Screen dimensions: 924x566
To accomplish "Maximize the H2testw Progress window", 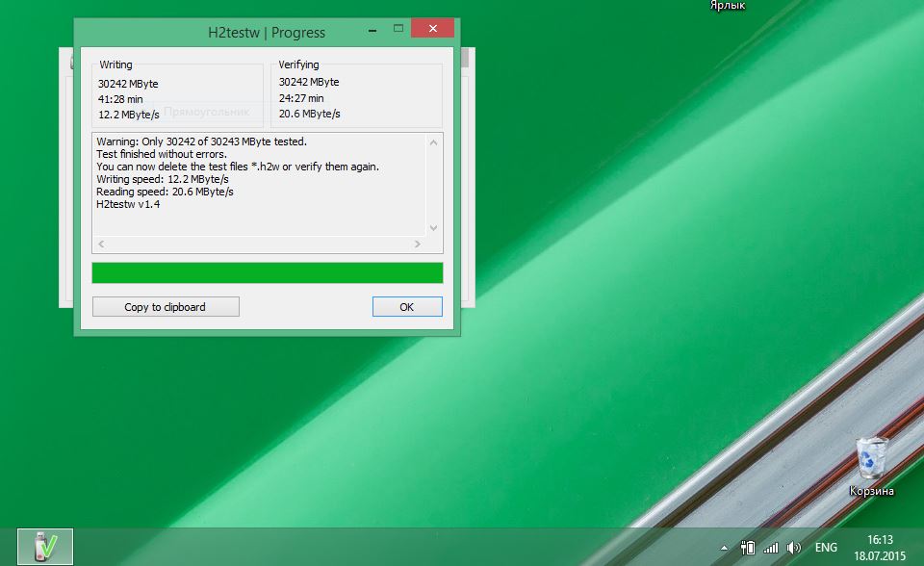I will coord(398,28).
